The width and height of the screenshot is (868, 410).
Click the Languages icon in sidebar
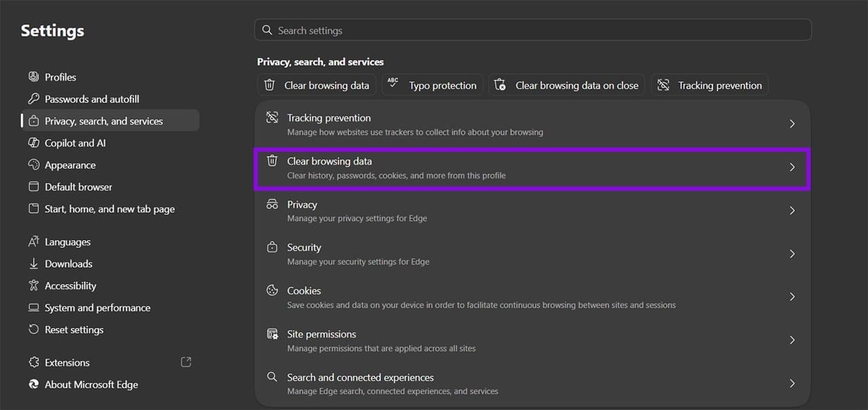[33, 242]
